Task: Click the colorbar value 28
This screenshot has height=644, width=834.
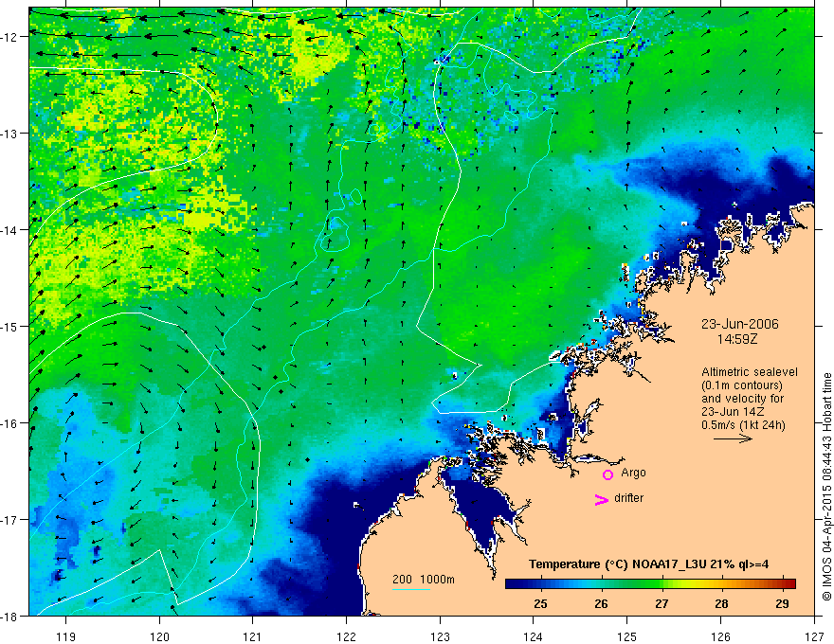Action: [x=721, y=603]
